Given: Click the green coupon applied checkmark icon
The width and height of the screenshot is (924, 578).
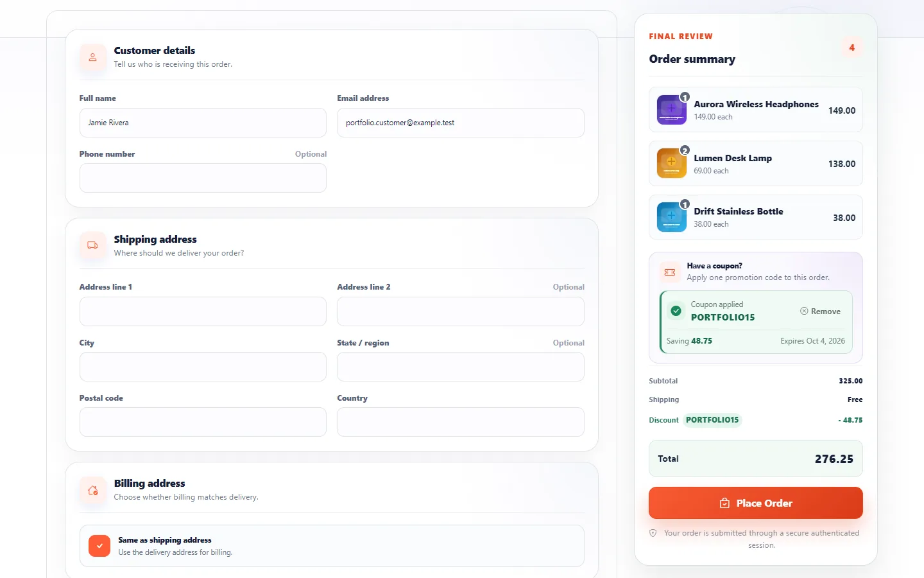Looking at the screenshot, I should (x=676, y=311).
